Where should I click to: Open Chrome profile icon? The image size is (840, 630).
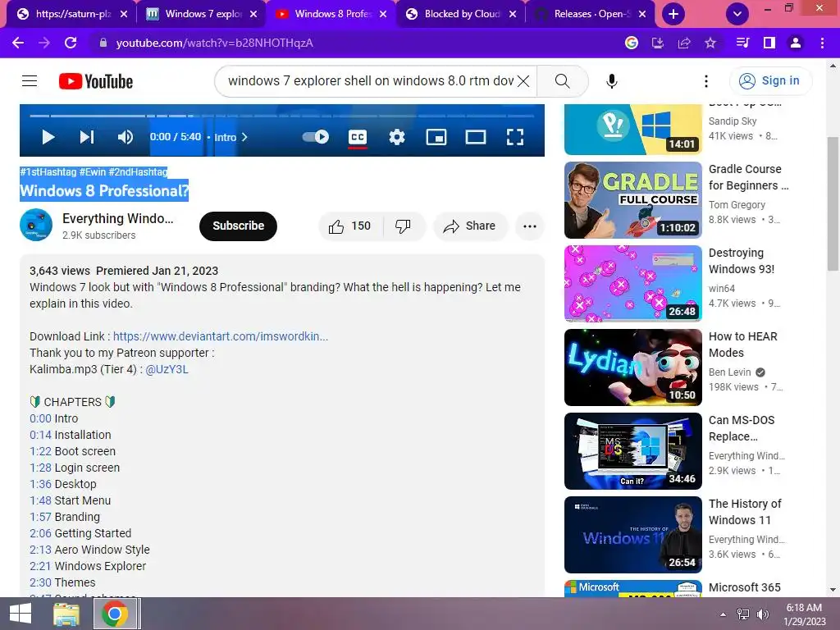tap(796, 43)
